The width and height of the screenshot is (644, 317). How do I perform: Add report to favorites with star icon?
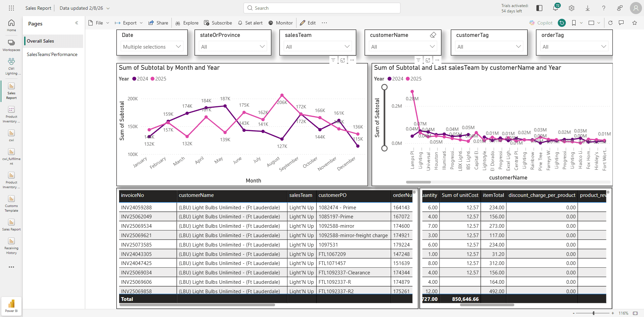[635, 23]
